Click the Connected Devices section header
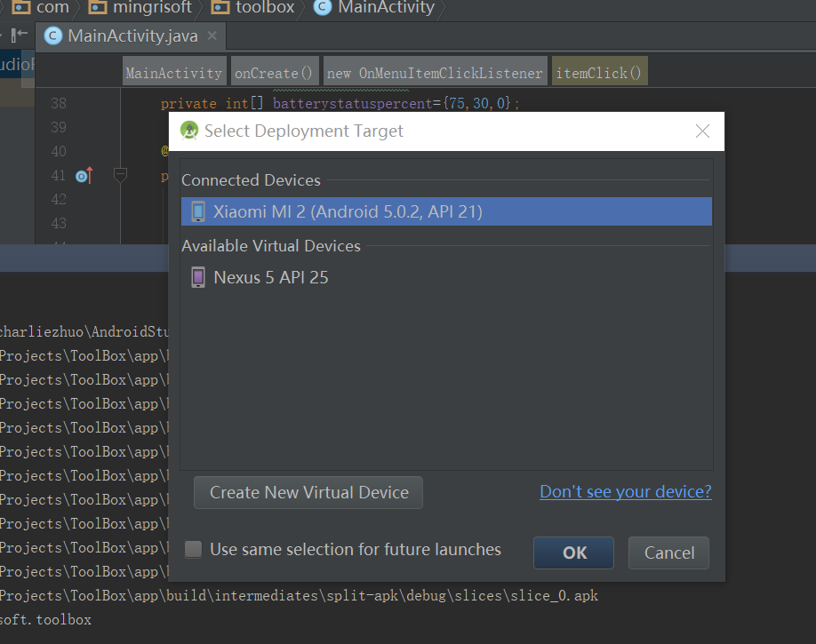The height and width of the screenshot is (644, 816). coord(251,180)
